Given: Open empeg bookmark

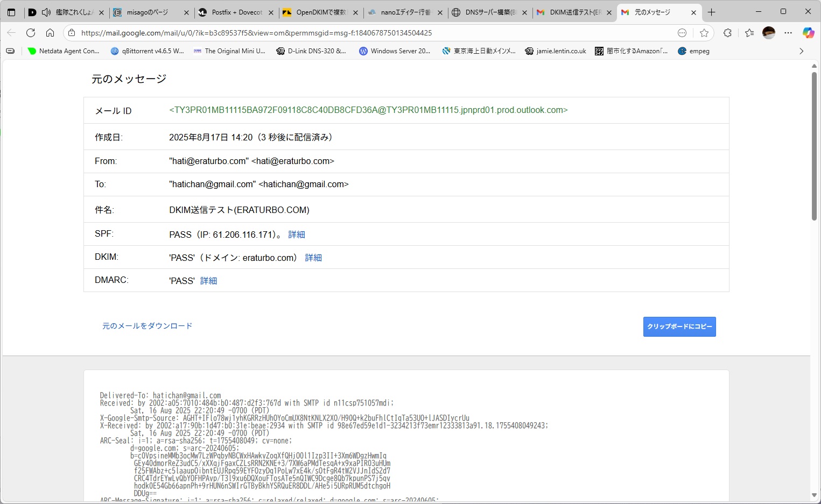Looking at the screenshot, I should [693, 51].
